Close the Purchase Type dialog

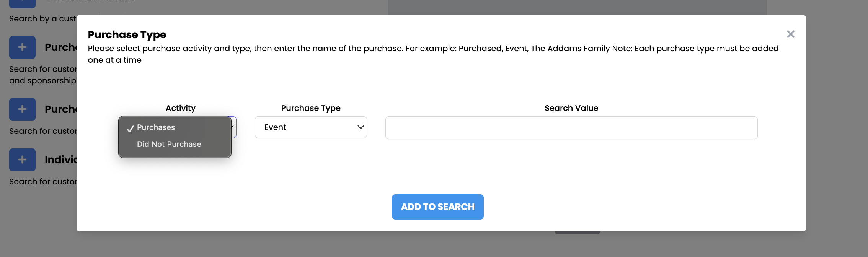click(791, 34)
